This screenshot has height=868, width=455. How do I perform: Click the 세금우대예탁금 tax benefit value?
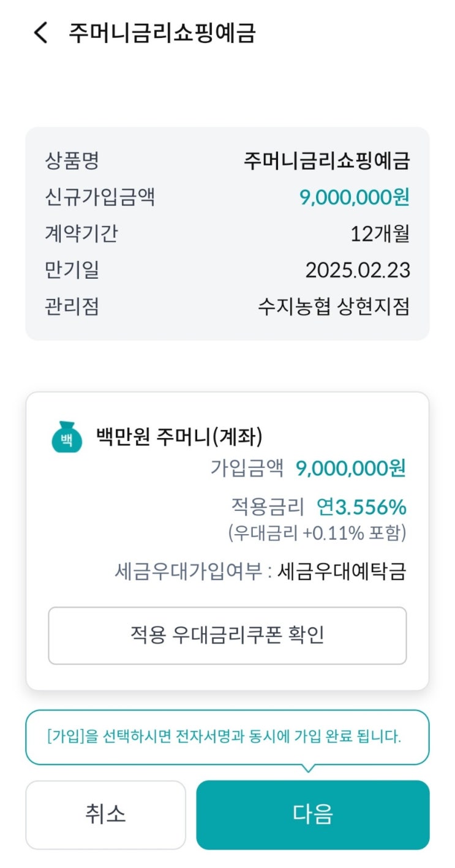(342, 572)
